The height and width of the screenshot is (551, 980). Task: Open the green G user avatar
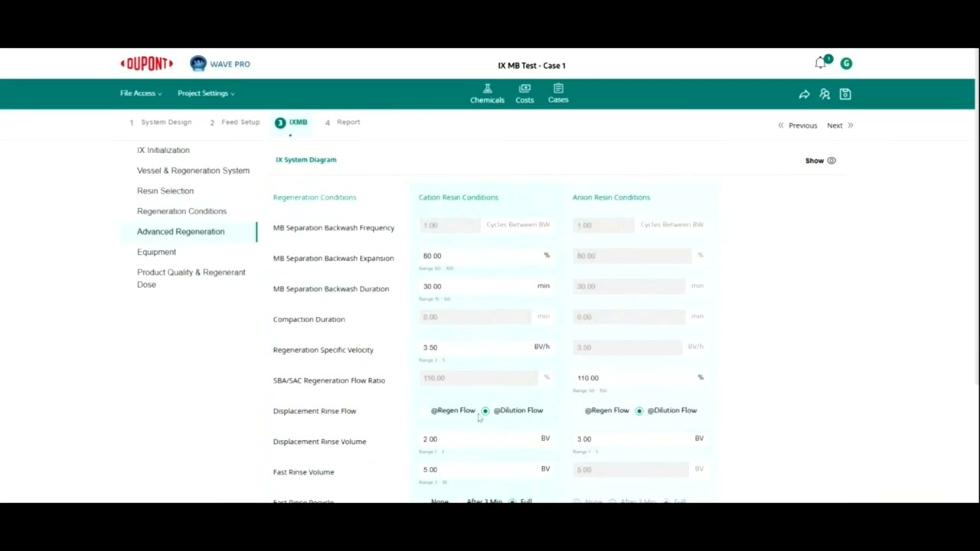tap(846, 64)
